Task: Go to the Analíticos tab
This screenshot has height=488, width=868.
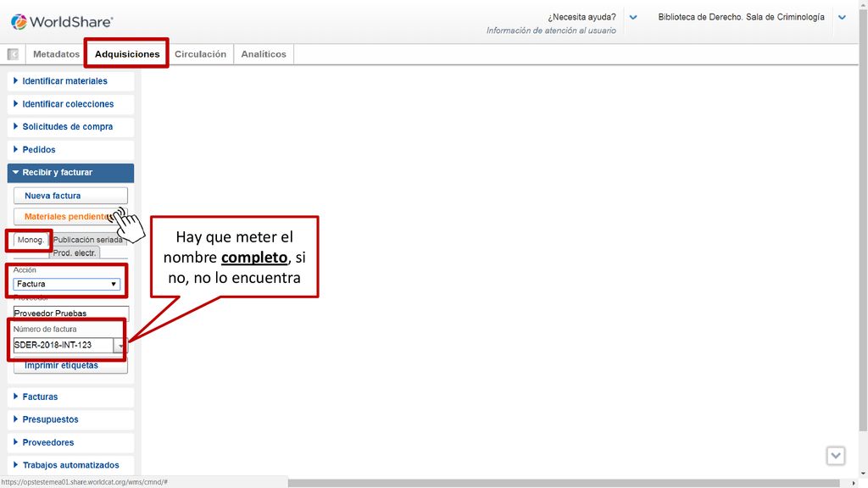Action: (264, 54)
